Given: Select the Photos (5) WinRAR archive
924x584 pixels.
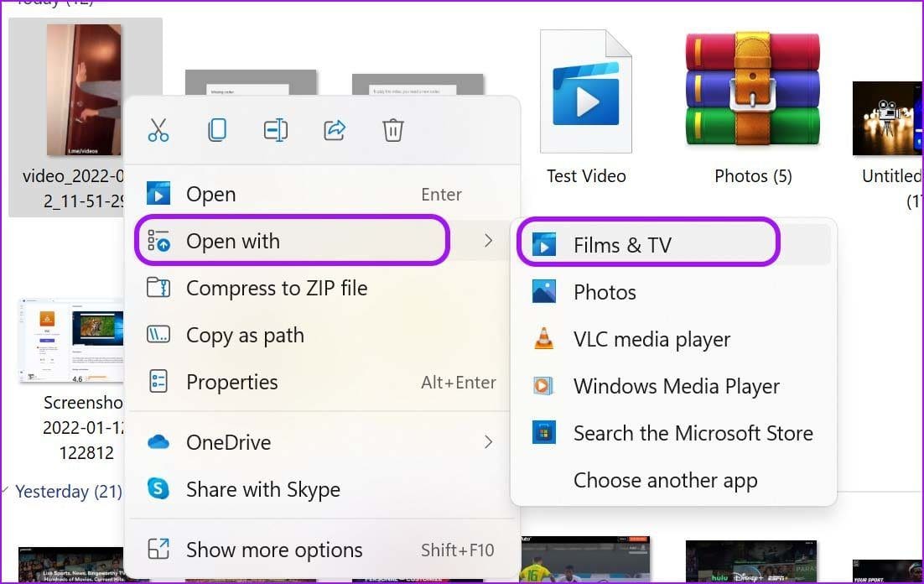Looking at the screenshot, I should coord(752,90).
